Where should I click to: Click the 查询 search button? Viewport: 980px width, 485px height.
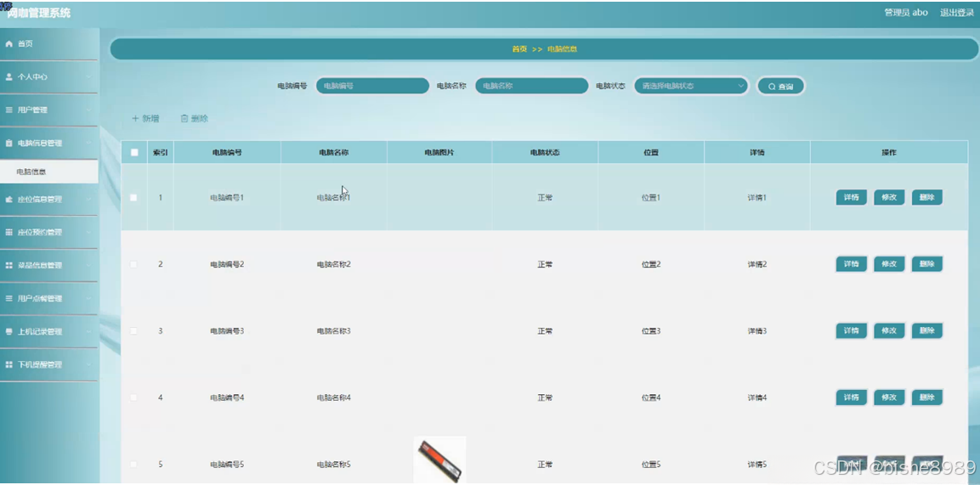tap(780, 86)
